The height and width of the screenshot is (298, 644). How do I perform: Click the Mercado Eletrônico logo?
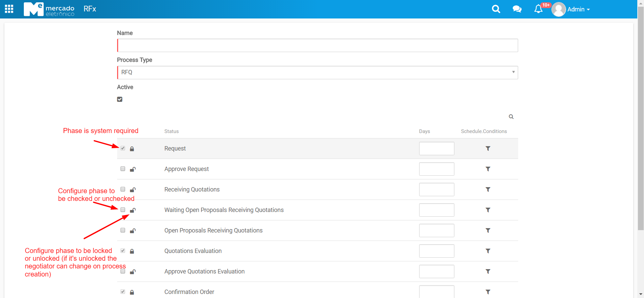coord(49,9)
